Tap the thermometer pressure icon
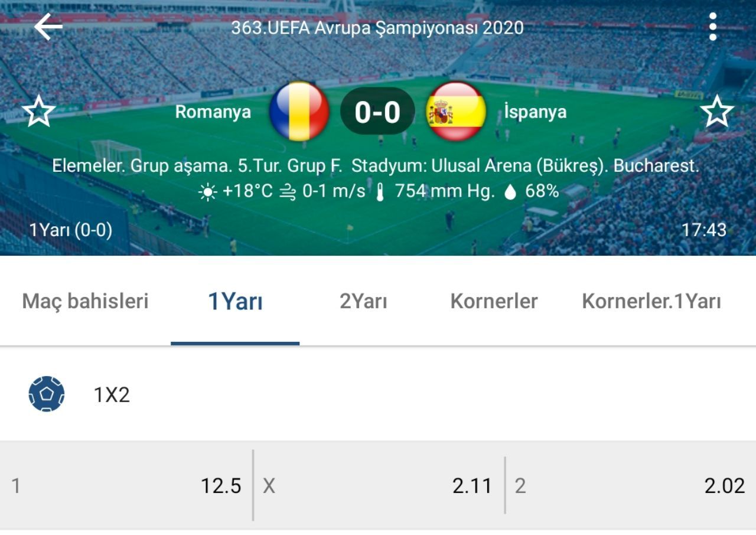The height and width of the screenshot is (535, 756). coord(380,193)
